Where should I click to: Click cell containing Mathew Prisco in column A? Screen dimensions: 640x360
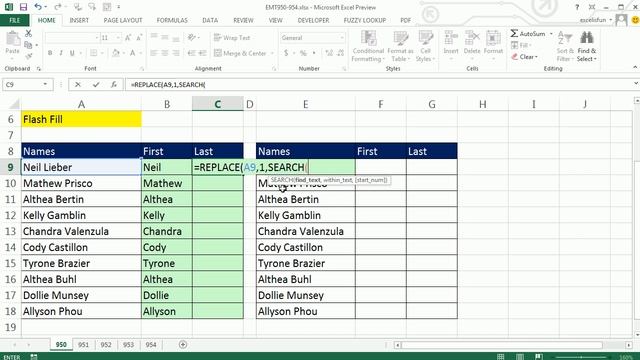click(81, 183)
